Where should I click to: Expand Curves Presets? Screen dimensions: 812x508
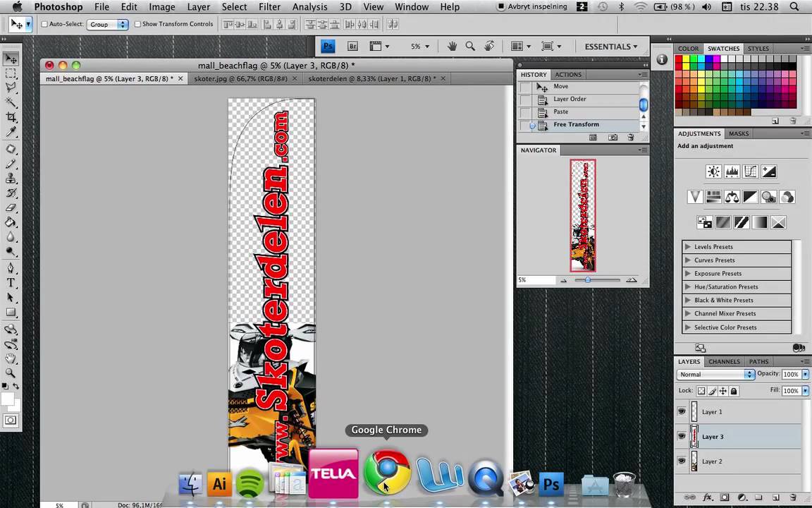click(x=688, y=260)
